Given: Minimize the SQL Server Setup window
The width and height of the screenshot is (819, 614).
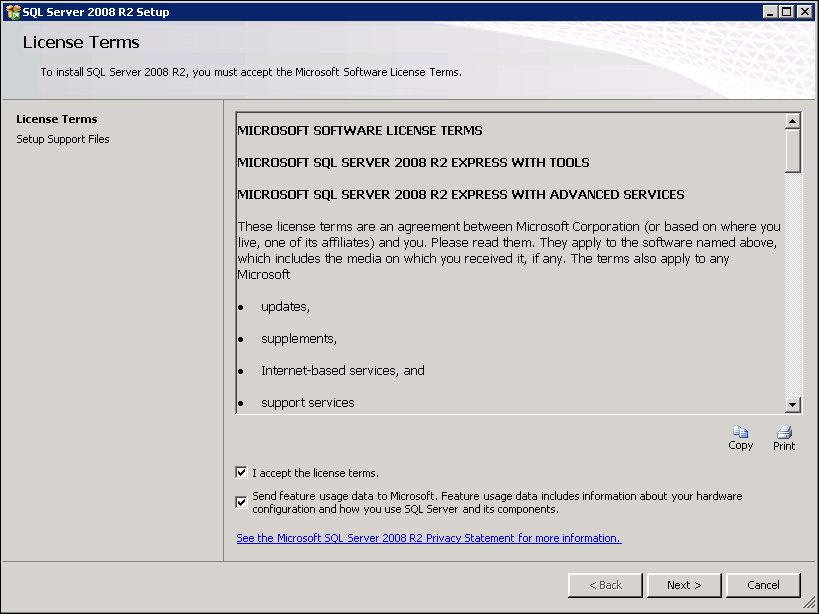Looking at the screenshot, I should pos(769,12).
